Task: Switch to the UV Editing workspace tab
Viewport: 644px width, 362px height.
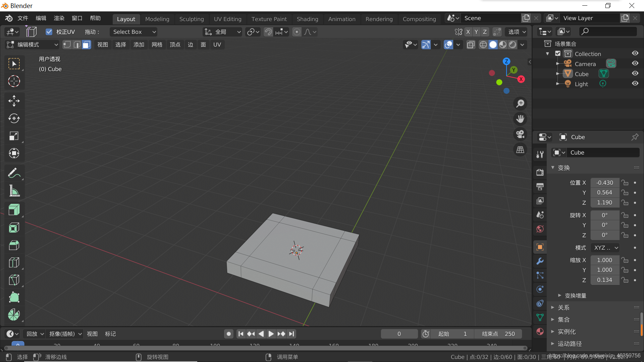Action: 227,19
